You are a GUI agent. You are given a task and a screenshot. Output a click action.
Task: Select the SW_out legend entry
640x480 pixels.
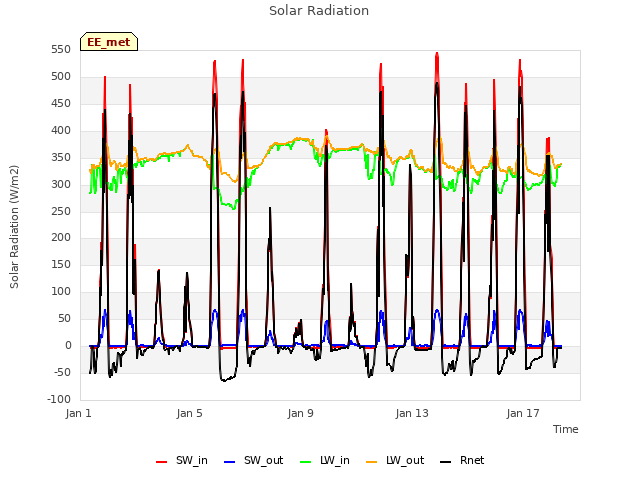point(254,460)
